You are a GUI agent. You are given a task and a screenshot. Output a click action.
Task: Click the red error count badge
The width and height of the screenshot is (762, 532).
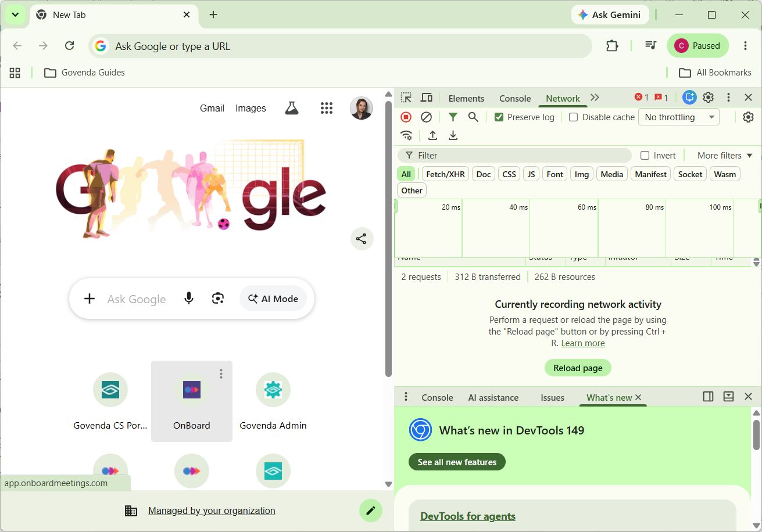point(642,98)
